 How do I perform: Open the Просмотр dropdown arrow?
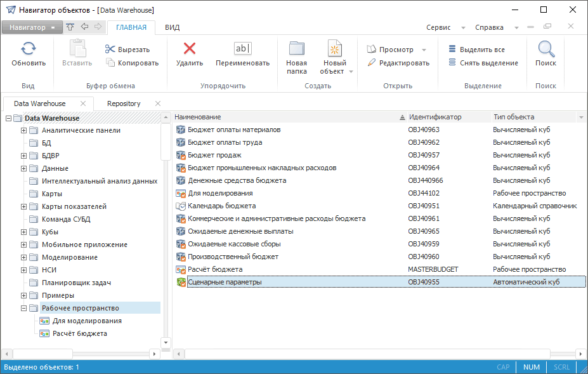424,50
